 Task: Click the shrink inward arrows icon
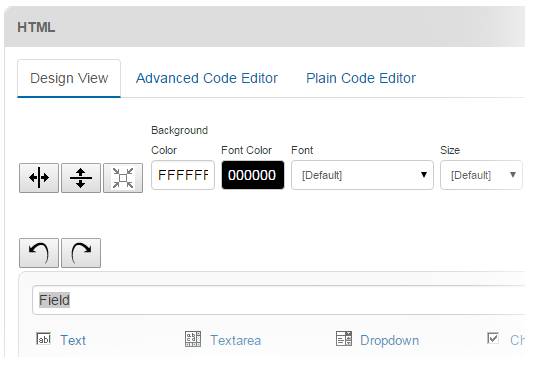pos(123,178)
